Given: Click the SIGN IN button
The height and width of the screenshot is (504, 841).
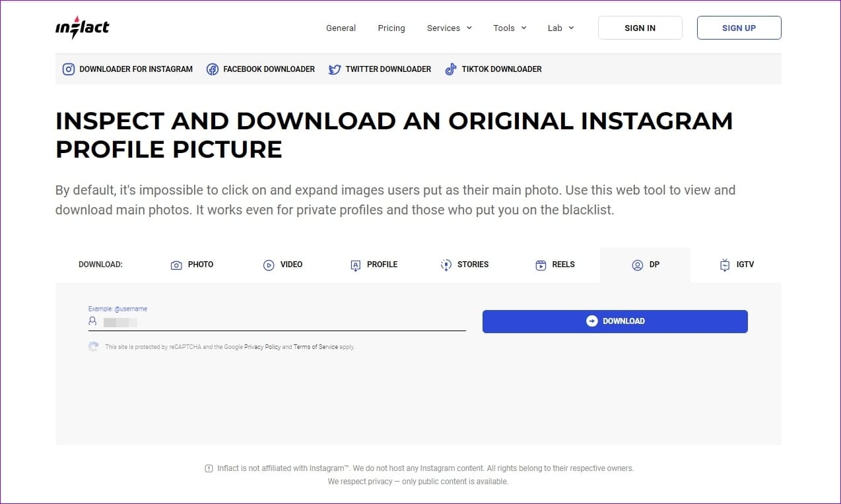Looking at the screenshot, I should pyautogui.click(x=640, y=28).
